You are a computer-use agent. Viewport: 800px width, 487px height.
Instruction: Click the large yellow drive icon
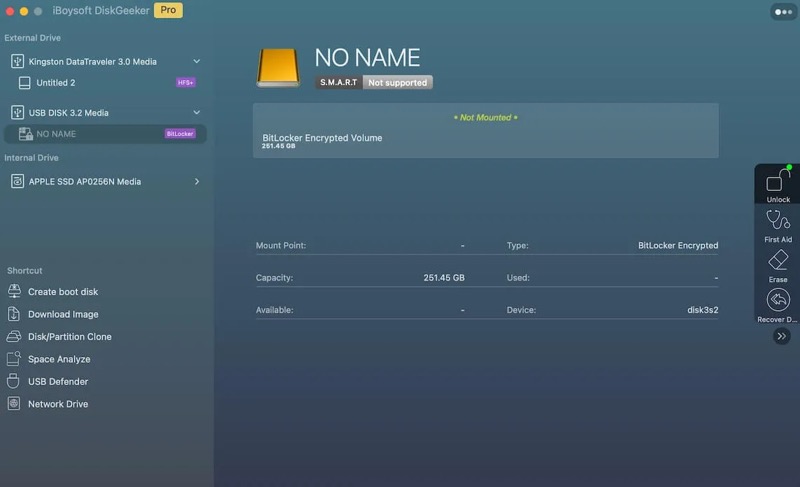(278, 68)
